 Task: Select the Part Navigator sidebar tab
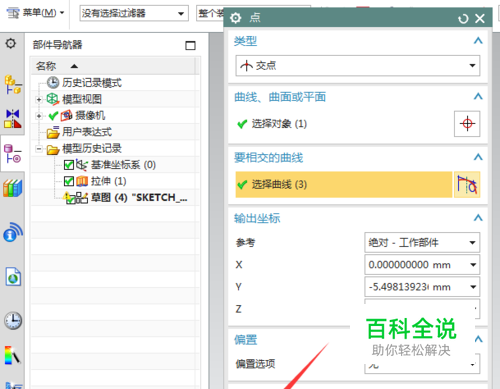(13, 154)
